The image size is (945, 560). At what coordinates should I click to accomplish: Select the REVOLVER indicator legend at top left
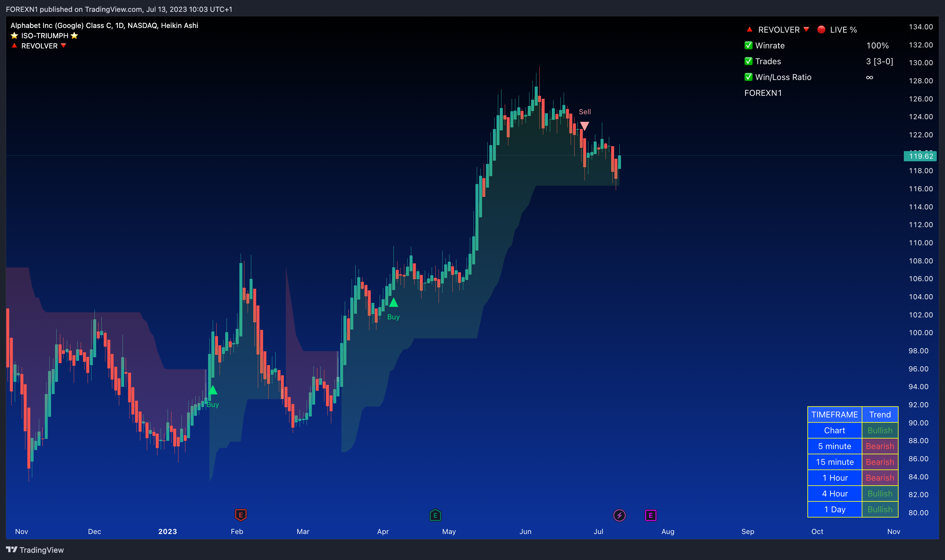[39, 46]
